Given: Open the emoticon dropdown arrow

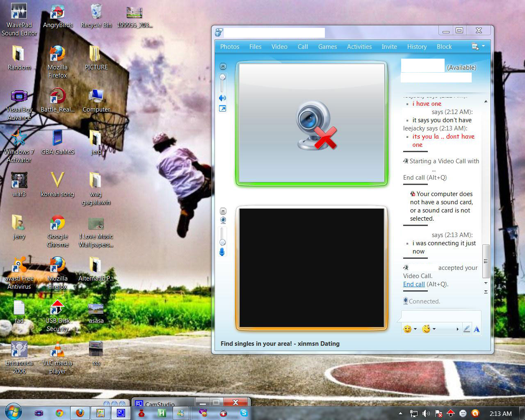Looking at the screenshot, I should (x=415, y=329).
